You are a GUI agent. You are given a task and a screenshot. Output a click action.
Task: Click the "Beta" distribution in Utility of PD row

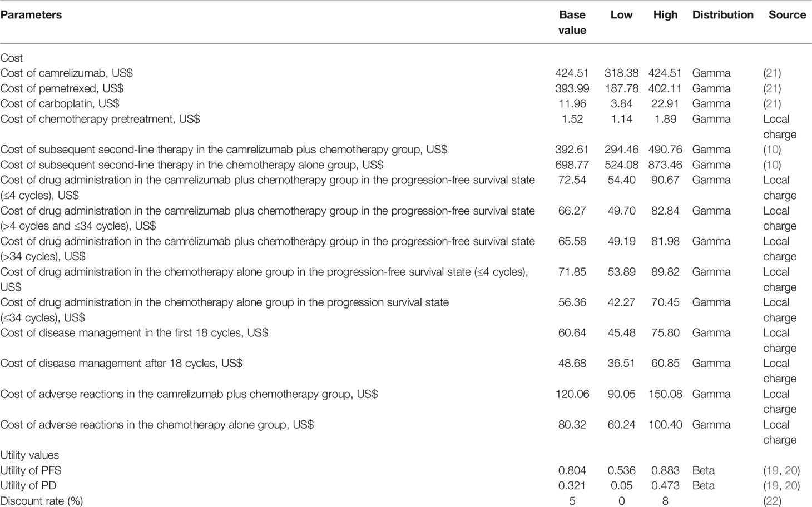(x=703, y=486)
